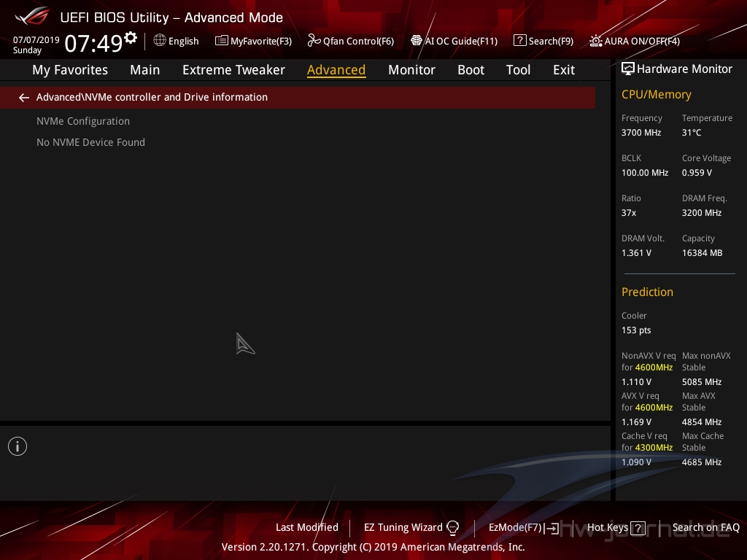Image resolution: width=747 pixels, height=560 pixels.
Task: Click the EzMode exit arrow icon
Action: click(x=551, y=528)
